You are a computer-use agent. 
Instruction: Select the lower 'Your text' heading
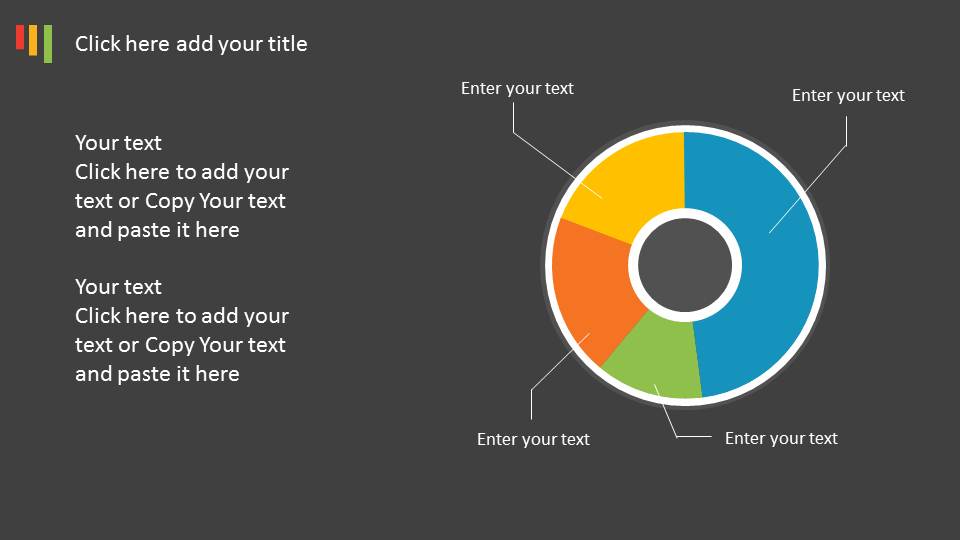118,287
